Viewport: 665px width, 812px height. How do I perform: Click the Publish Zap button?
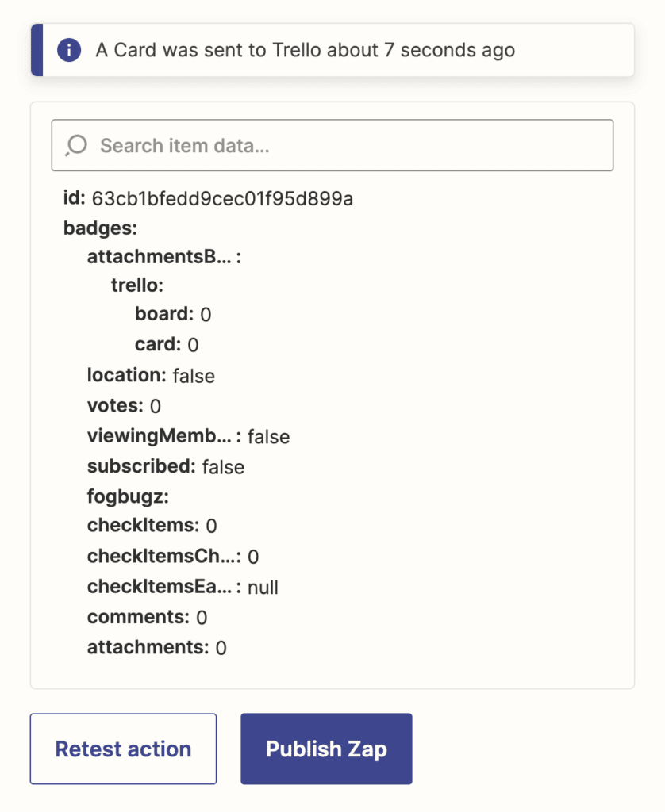(x=325, y=748)
